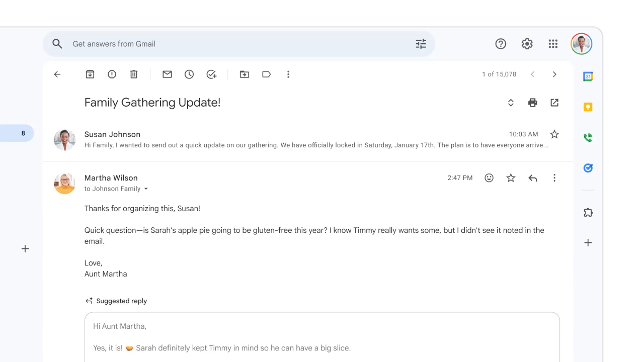Viewport: 644px width, 362px height.
Task: Expand Johnson Family recipient details
Action: click(x=146, y=189)
